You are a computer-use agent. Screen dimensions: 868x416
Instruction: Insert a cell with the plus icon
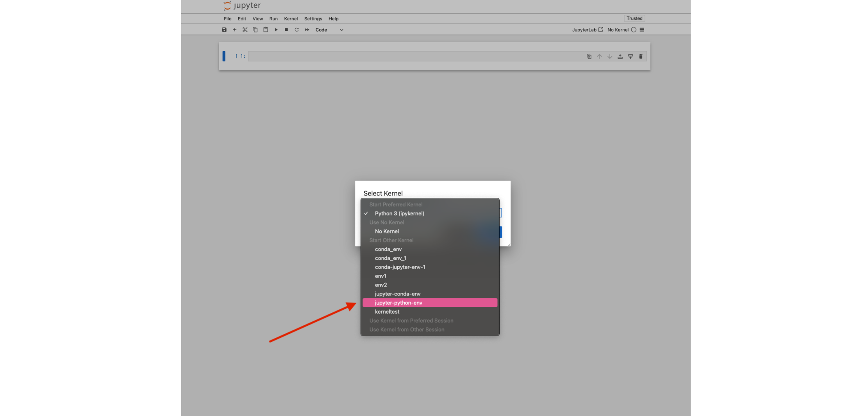tap(234, 30)
